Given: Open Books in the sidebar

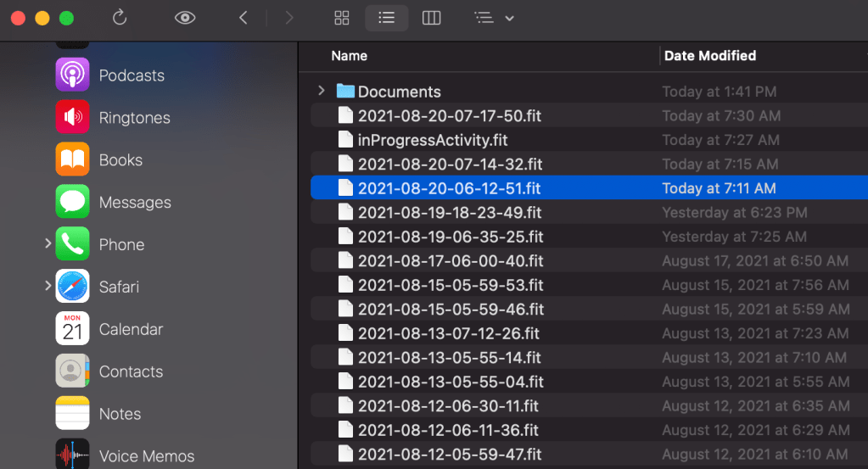Looking at the screenshot, I should (120, 160).
